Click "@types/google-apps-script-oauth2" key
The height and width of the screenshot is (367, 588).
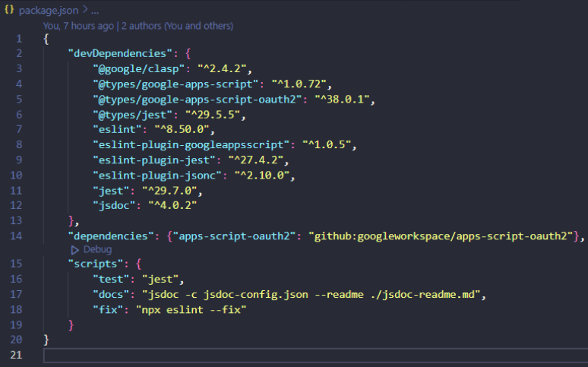tap(198, 100)
